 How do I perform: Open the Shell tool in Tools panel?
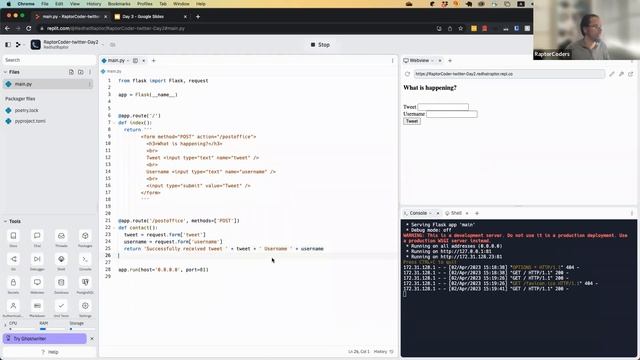tap(61, 262)
